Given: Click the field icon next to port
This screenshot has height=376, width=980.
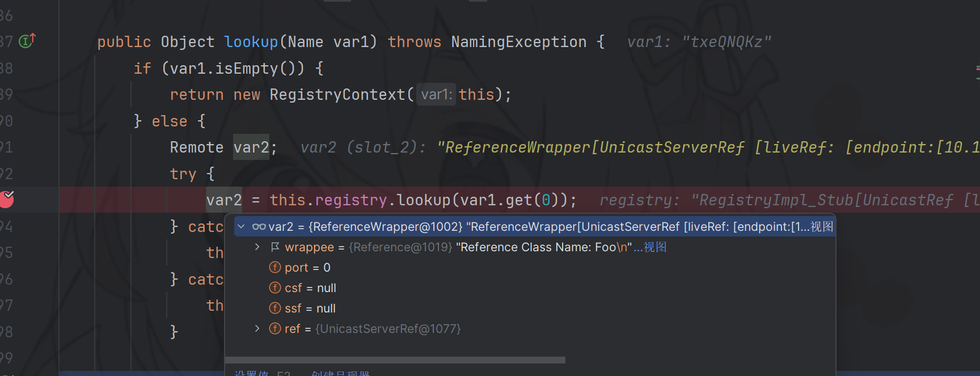Looking at the screenshot, I should [275, 268].
